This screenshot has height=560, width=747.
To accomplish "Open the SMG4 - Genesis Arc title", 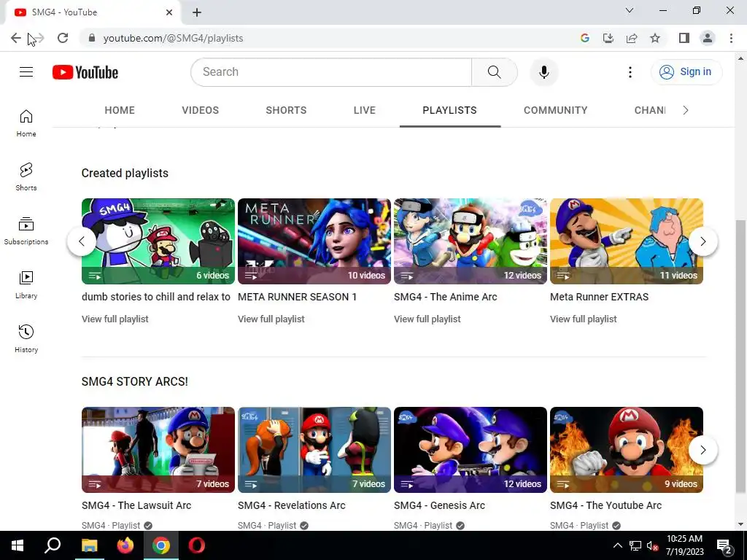I will pyautogui.click(x=439, y=505).
